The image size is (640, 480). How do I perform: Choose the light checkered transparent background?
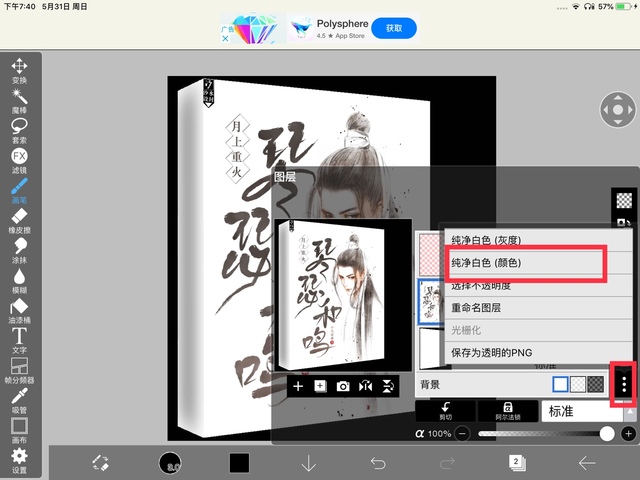[579, 384]
